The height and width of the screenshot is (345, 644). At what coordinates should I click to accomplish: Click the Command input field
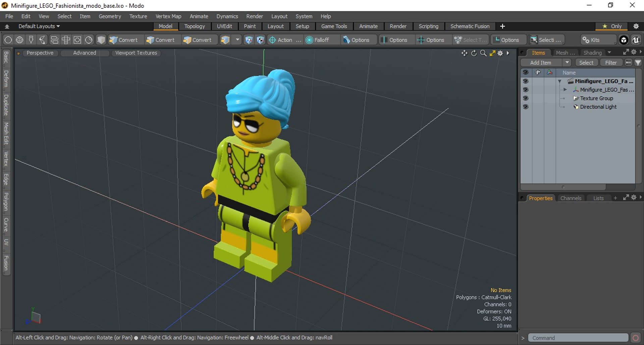578,338
